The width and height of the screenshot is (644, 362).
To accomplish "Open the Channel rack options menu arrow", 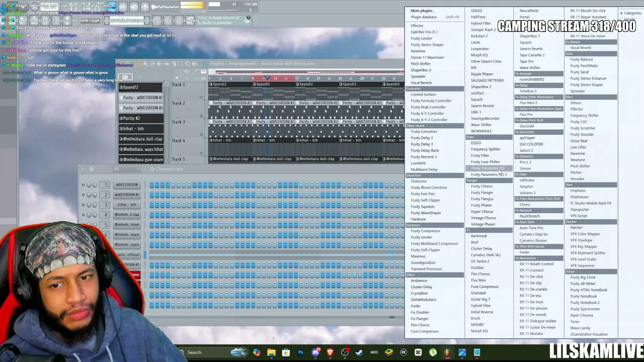I will point(83,169).
